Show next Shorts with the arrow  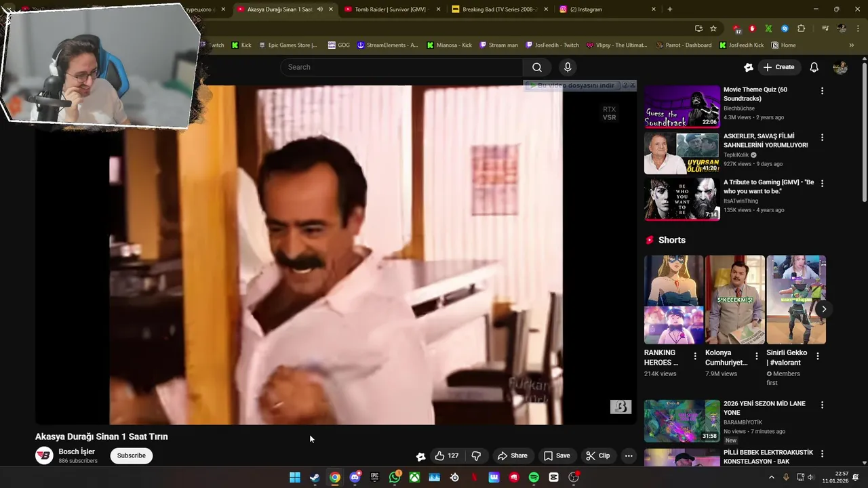click(824, 309)
